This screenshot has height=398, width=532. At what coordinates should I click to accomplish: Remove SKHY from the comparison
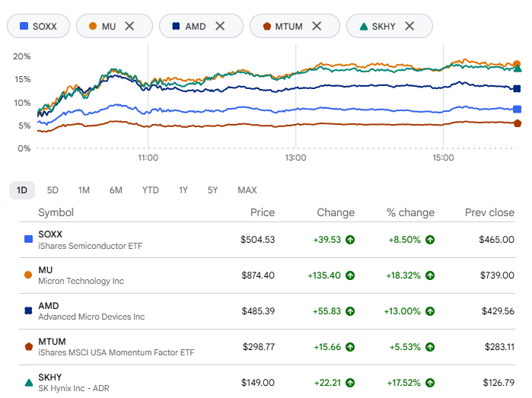point(409,26)
